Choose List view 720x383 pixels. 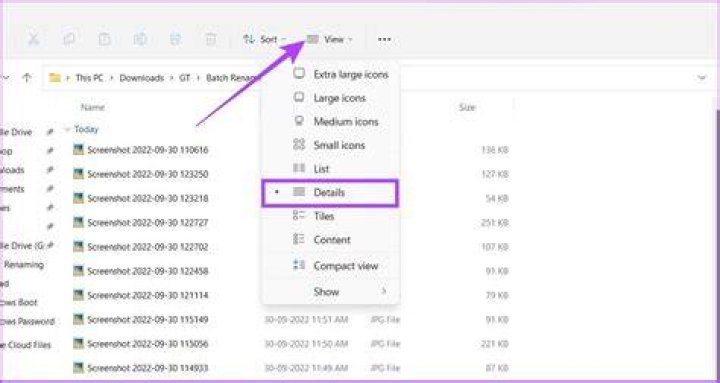pos(331,169)
